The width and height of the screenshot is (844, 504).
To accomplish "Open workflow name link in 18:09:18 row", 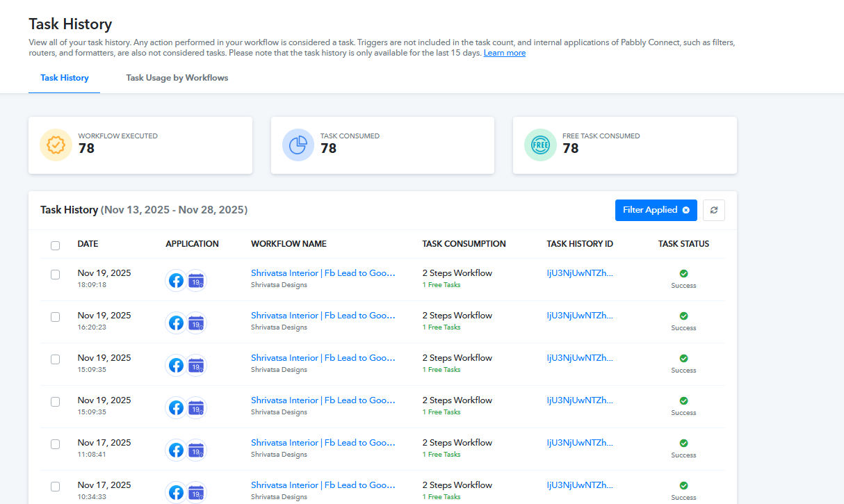I will (x=323, y=273).
